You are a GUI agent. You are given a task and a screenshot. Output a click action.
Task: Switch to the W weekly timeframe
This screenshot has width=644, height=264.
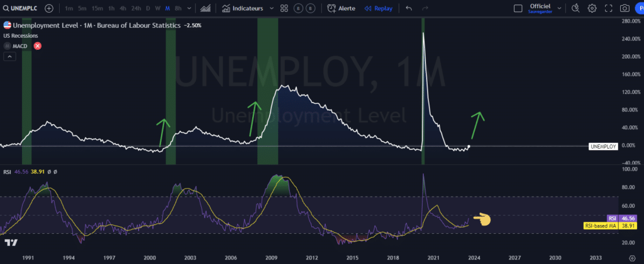[x=157, y=9]
